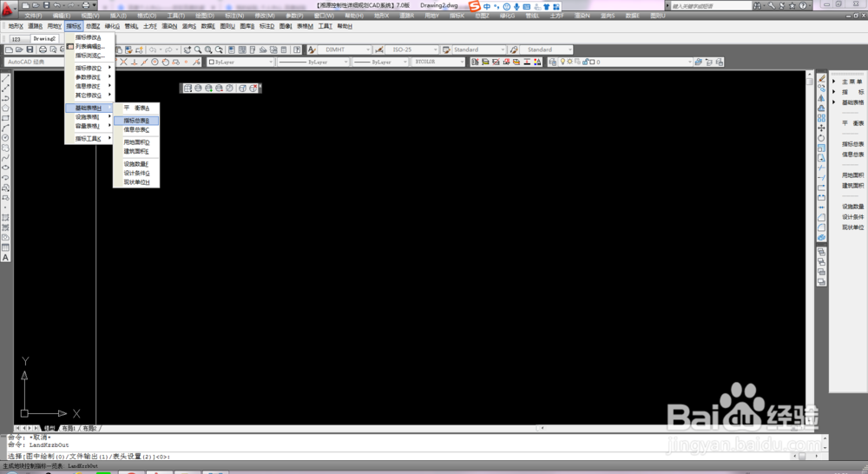Expand 基础表格 in right side panel
868x474 pixels.
pyautogui.click(x=833, y=102)
